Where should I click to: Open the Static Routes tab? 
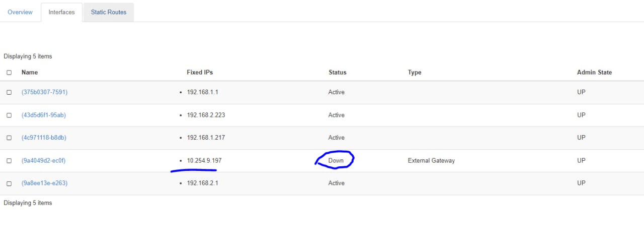tap(109, 12)
